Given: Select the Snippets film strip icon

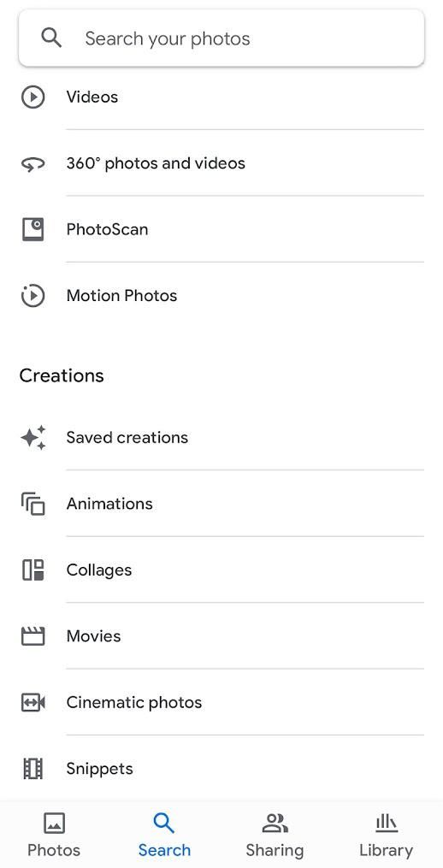Looking at the screenshot, I should (x=32, y=768).
